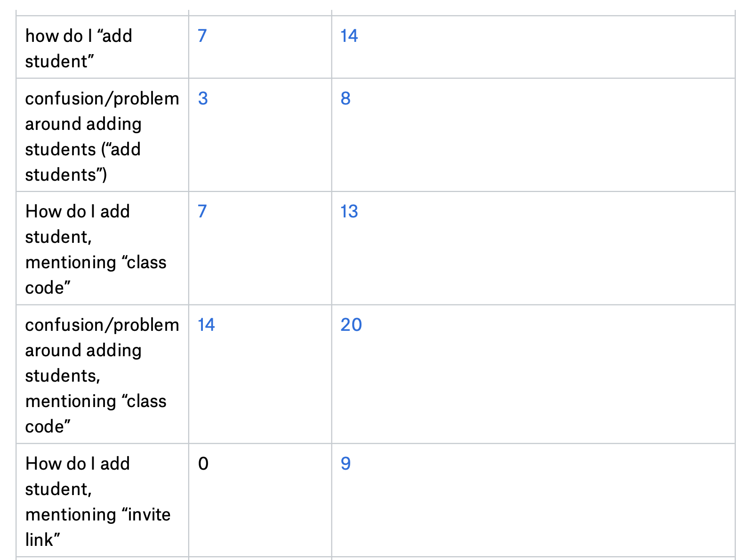
Task: Open the blue 8 count link
Action: (x=346, y=98)
